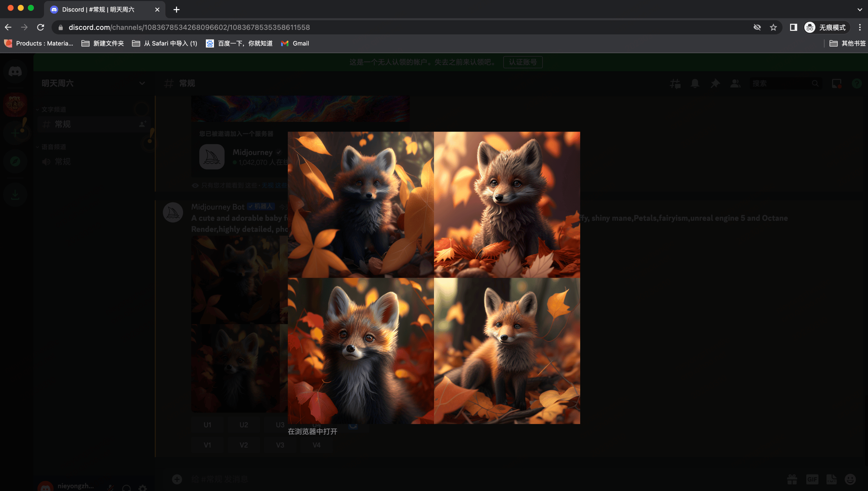Viewport: 868px width, 491px height.
Task: Toggle the member list icon
Action: tap(735, 83)
